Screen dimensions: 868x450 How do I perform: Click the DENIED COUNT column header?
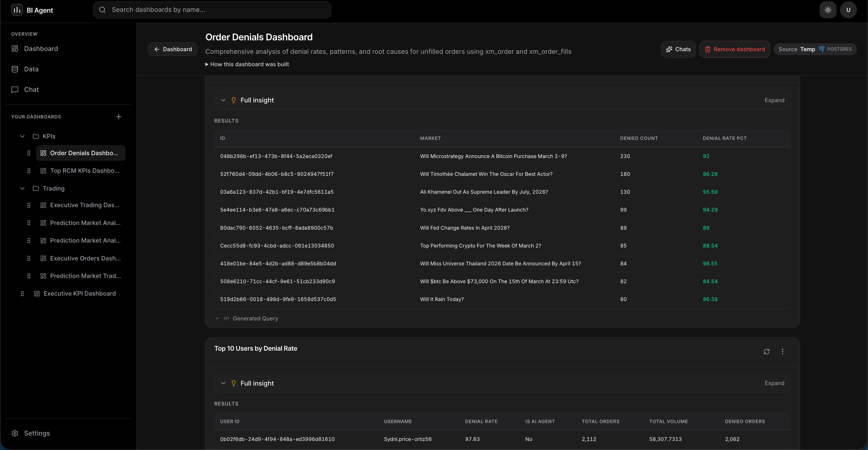click(639, 138)
